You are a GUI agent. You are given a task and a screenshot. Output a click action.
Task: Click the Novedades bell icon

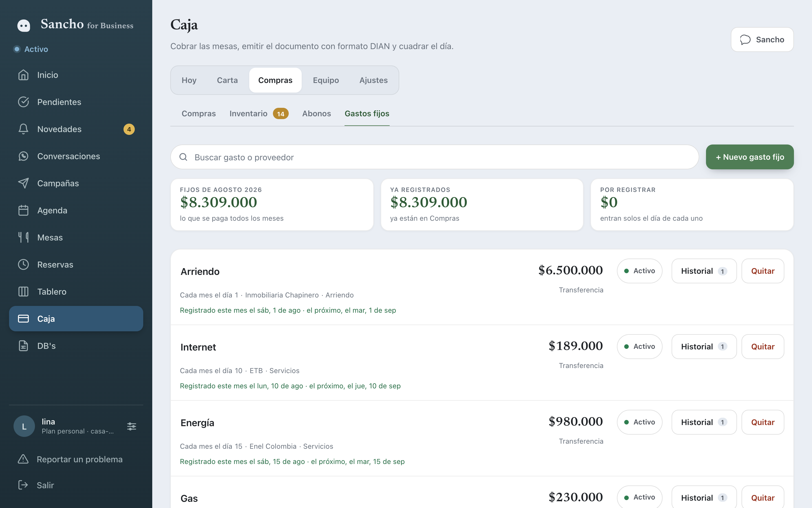pos(23,129)
